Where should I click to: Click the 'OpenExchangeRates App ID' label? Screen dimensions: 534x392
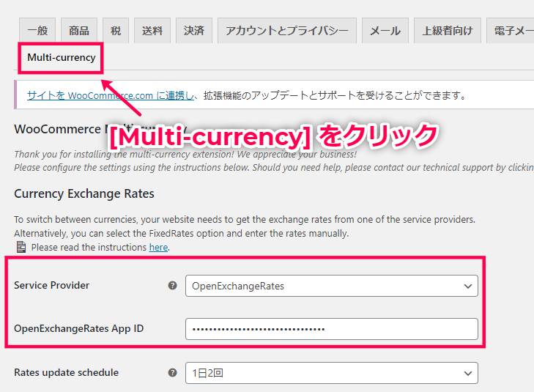pos(78,329)
